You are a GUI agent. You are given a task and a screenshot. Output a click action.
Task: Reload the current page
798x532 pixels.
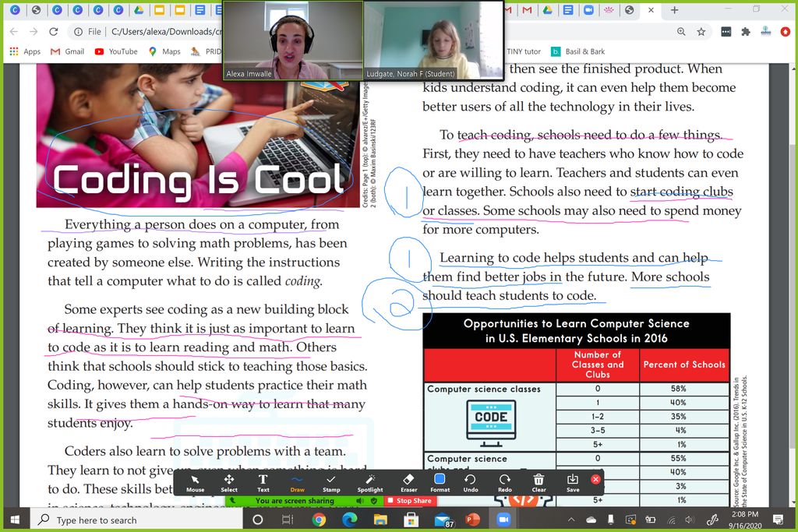coord(54,31)
